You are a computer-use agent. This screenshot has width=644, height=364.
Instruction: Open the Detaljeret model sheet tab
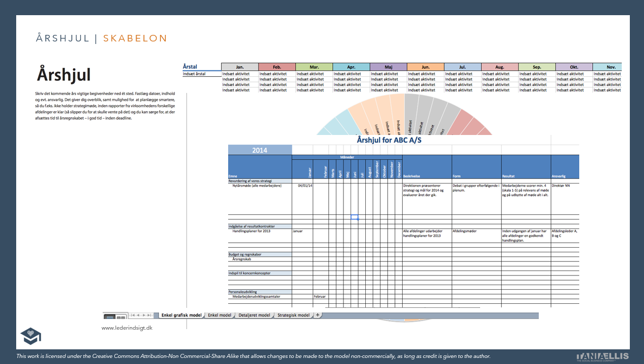point(254,315)
